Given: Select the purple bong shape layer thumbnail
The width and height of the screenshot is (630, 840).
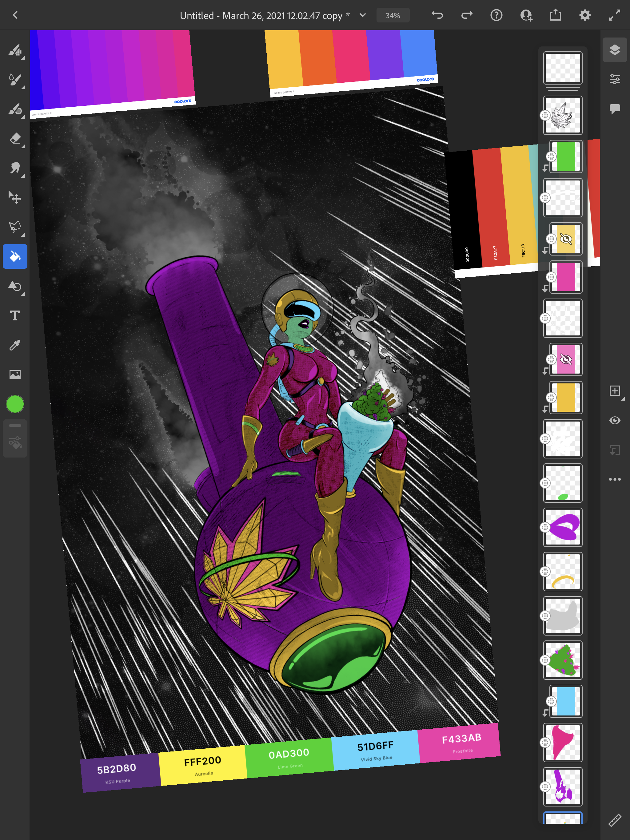Looking at the screenshot, I should tap(562, 787).
